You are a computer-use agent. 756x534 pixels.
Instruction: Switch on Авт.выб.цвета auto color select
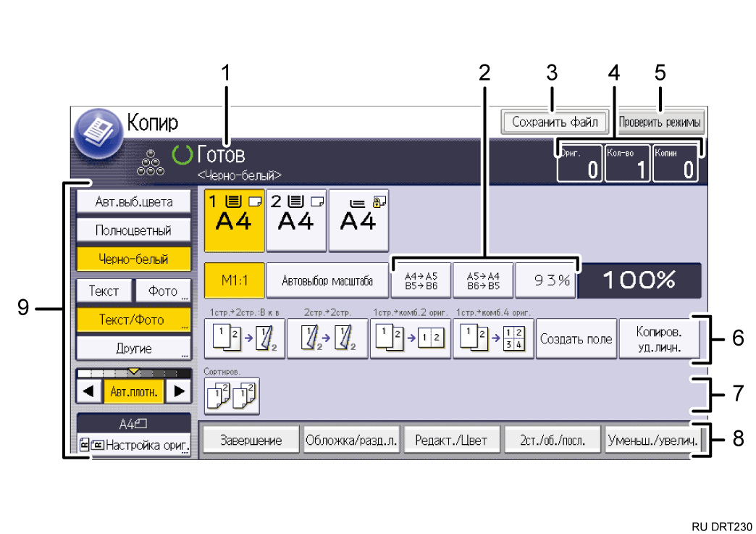134,201
